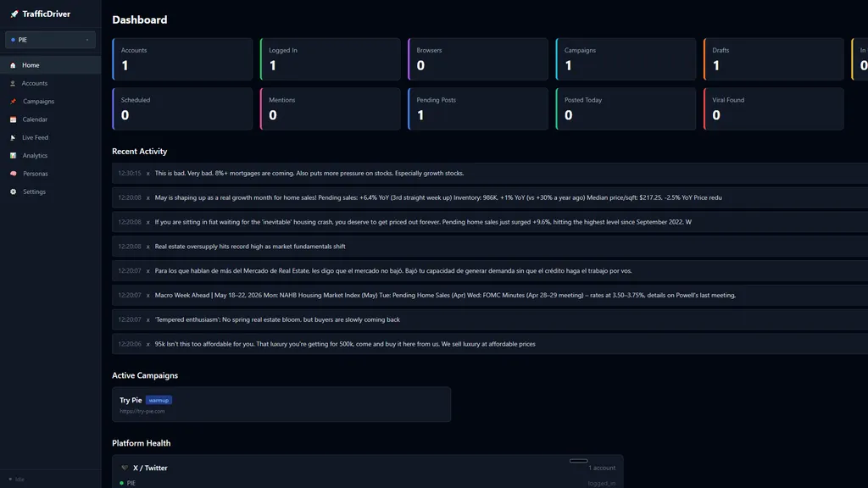Click the Viral Found stat card
This screenshot has height=488, width=868.
click(x=773, y=109)
